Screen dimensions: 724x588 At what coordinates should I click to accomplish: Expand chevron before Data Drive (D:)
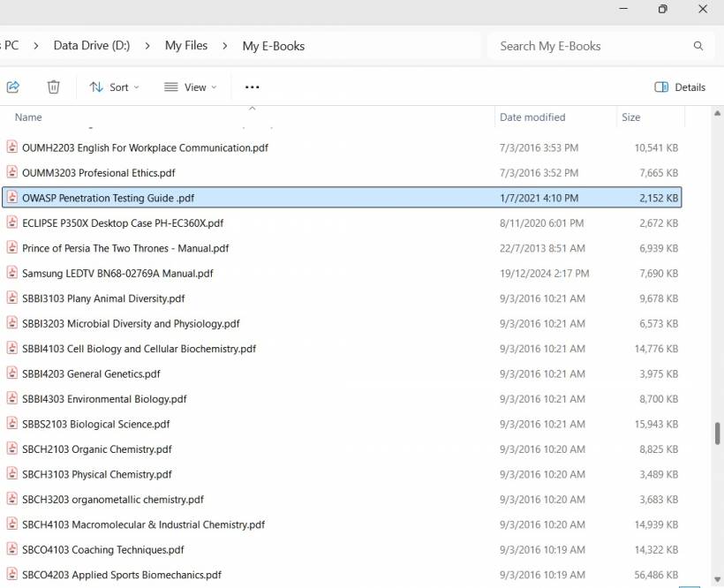click(36, 46)
